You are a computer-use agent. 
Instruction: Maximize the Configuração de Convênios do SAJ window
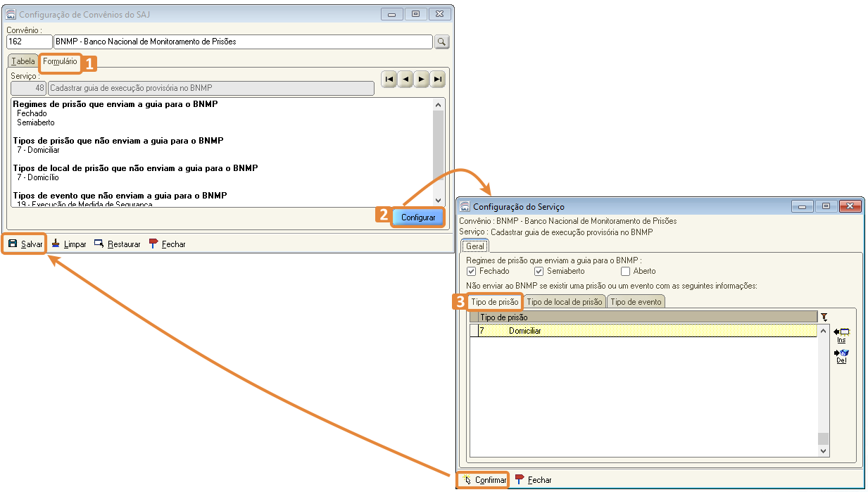[415, 14]
